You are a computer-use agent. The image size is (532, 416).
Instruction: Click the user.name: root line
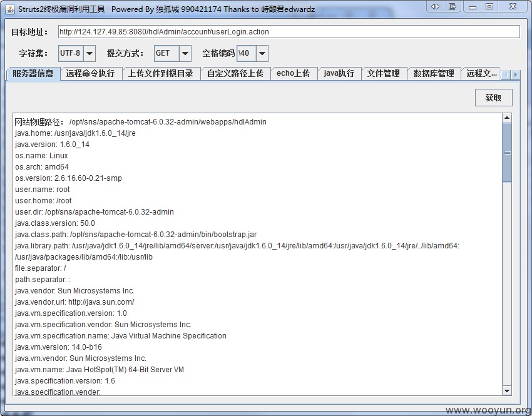click(x=43, y=189)
